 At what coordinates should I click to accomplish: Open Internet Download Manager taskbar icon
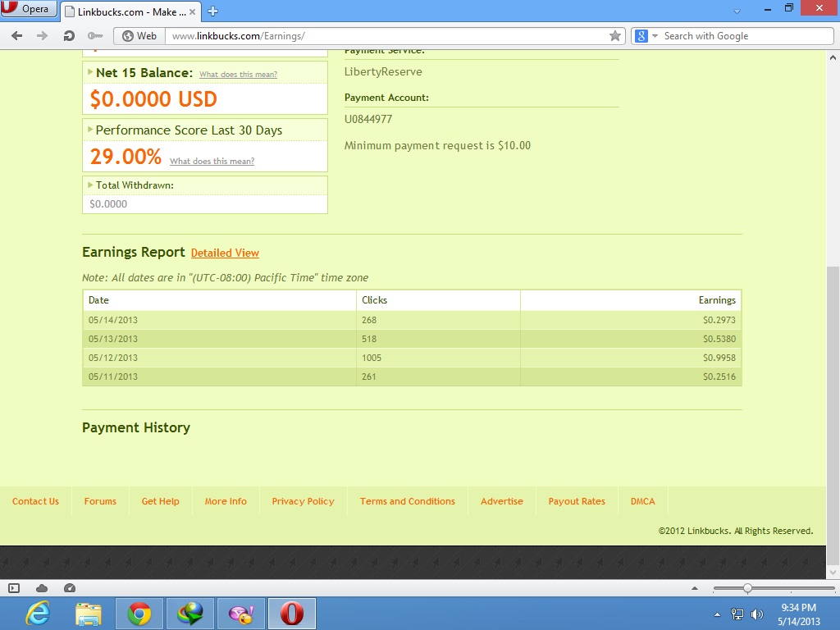(x=190, y=614)
